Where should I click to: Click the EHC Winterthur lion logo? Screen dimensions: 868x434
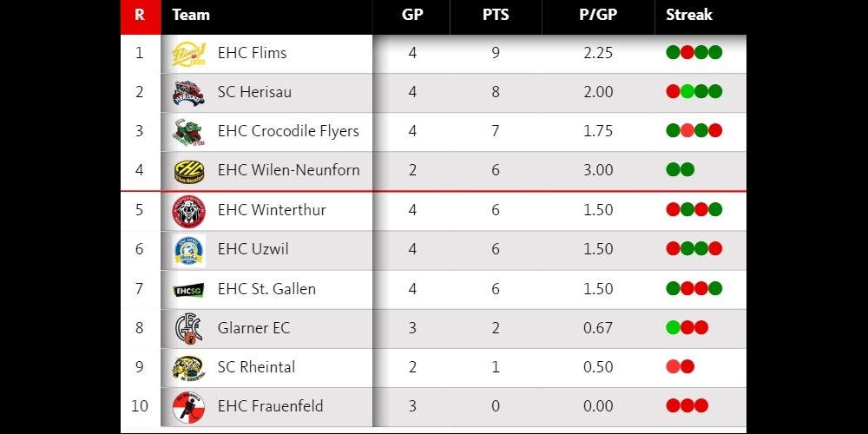click(x=188, y=210)
